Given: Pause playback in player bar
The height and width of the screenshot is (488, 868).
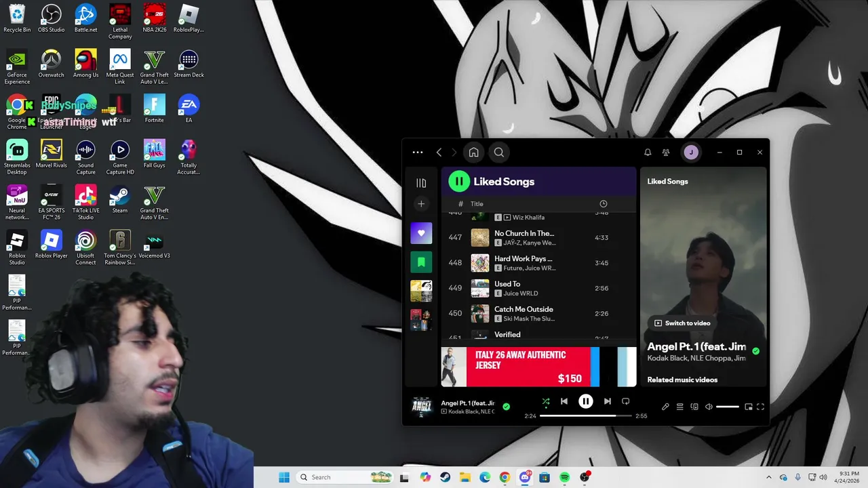Looking at the screenshot, I should [x=586, y=401].
